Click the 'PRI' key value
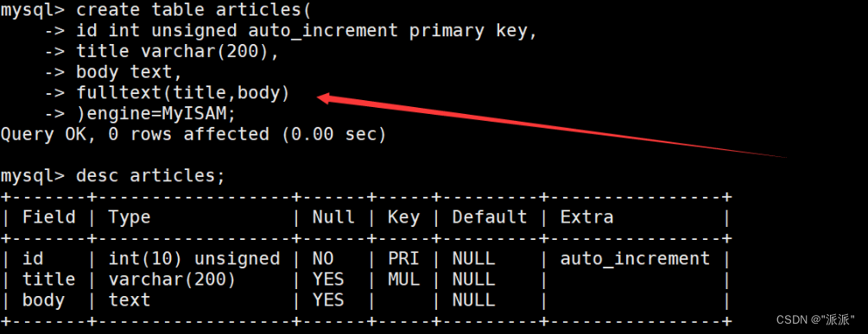The image size is (868, 334). 403,258
